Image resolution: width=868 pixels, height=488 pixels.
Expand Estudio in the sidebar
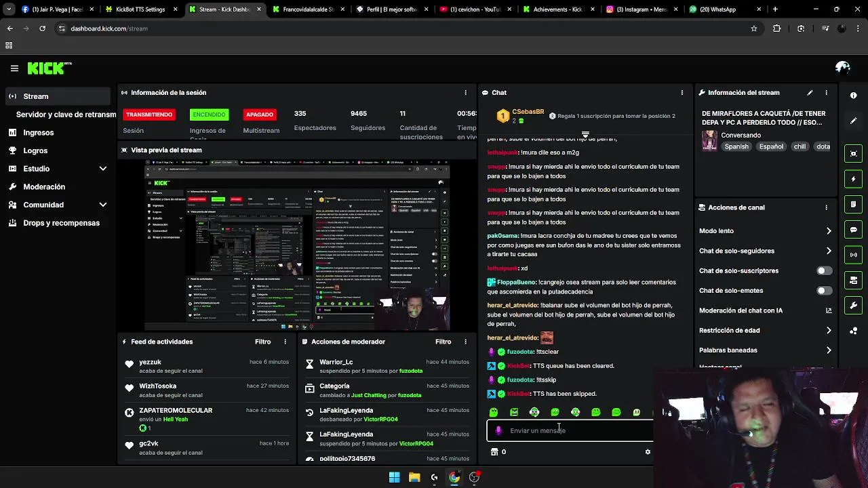pos(103,169)
